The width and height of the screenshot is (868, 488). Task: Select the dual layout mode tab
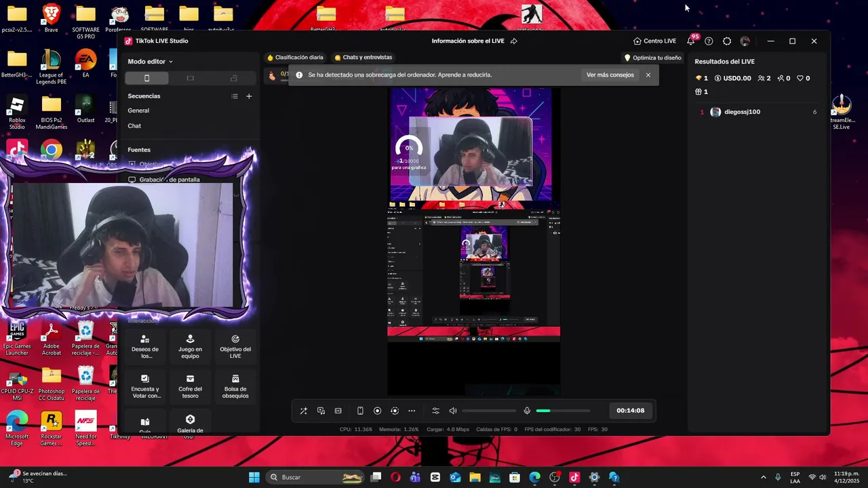click(x=233, y=78)
